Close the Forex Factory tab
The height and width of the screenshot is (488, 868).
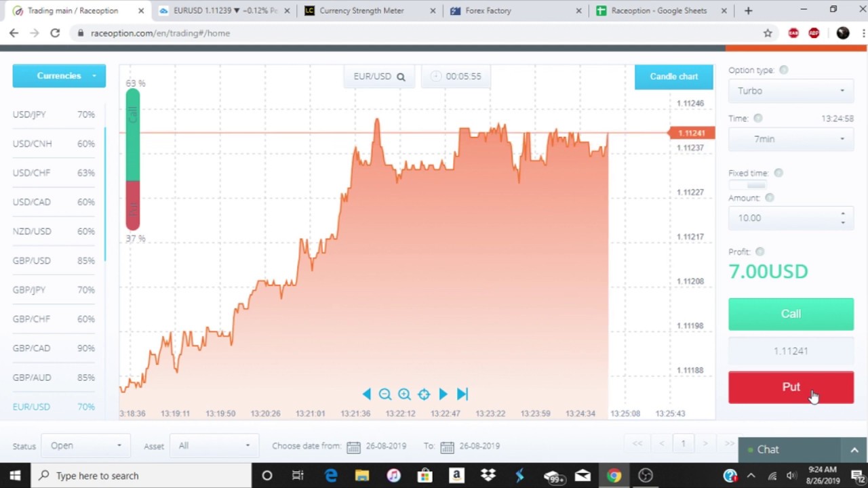tap(578, 11)
